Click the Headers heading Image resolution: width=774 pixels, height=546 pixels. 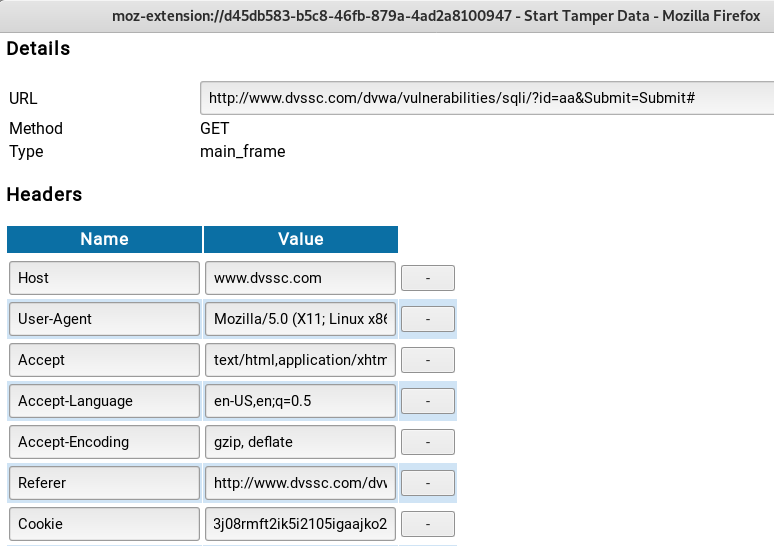coord(44,195)
